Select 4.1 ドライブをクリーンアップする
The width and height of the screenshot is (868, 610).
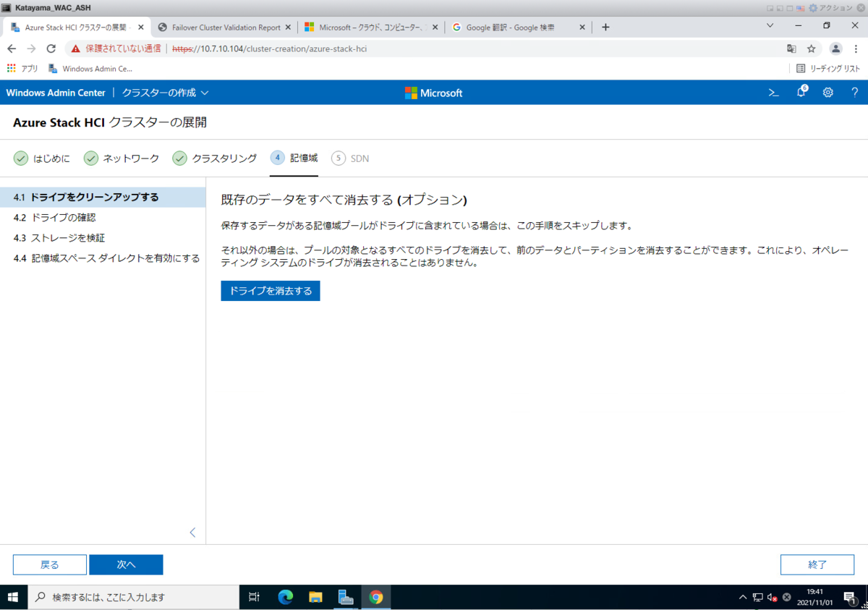(x=103, y=197)
